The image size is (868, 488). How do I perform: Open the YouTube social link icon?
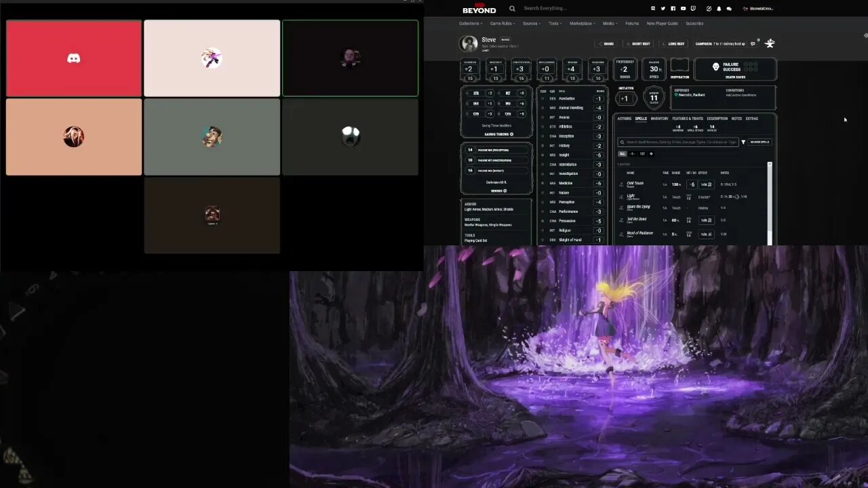point(683,9)
